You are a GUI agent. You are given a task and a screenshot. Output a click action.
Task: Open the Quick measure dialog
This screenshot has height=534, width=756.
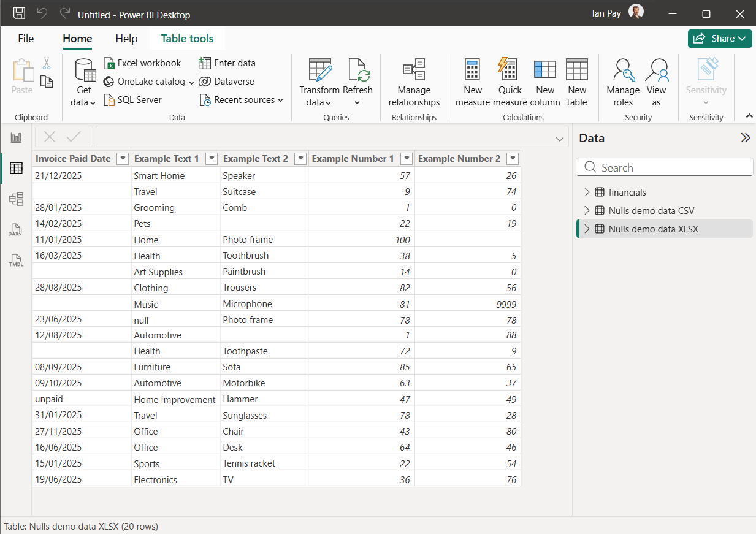pyautogui.click(x=509, y=82)
